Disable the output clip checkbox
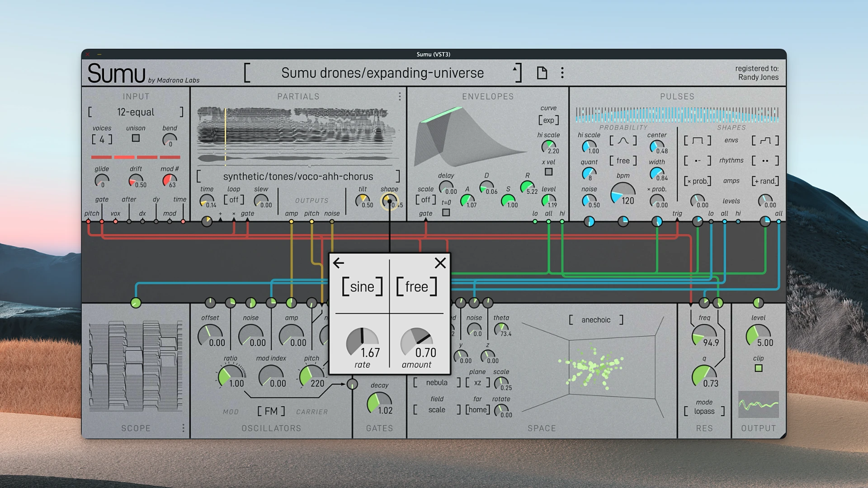This screenshot has height=488, width=868. pos(758,368)
